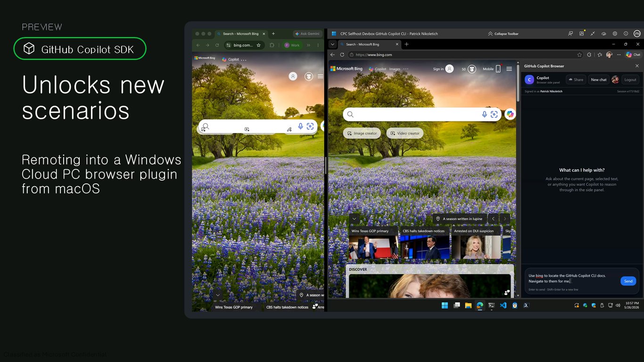Screen dimensions: 644x362
Task: Go back in the Edge browser
Action: (332, 55)
